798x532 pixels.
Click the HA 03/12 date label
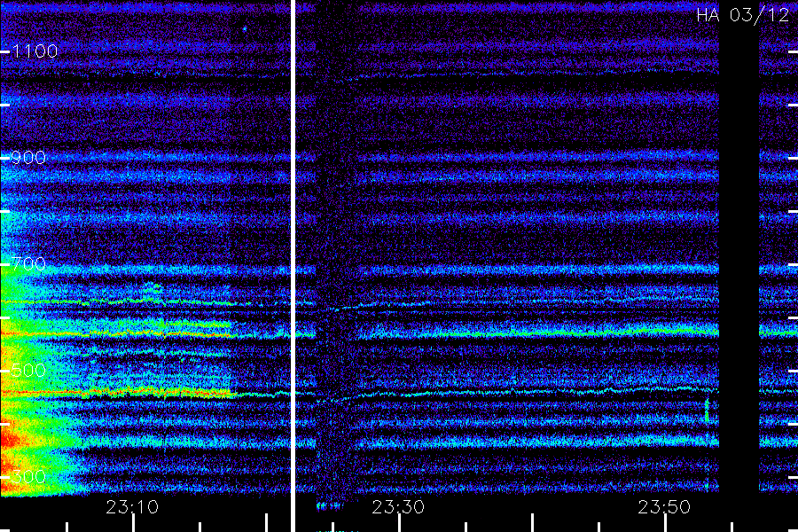point(742,15)
